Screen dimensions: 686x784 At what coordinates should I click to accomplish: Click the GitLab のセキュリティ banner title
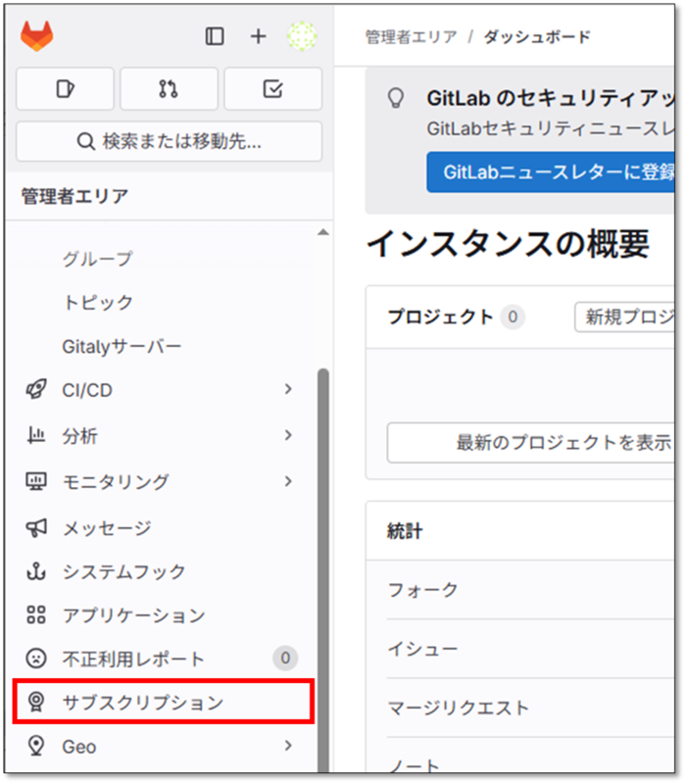(551, 98)
